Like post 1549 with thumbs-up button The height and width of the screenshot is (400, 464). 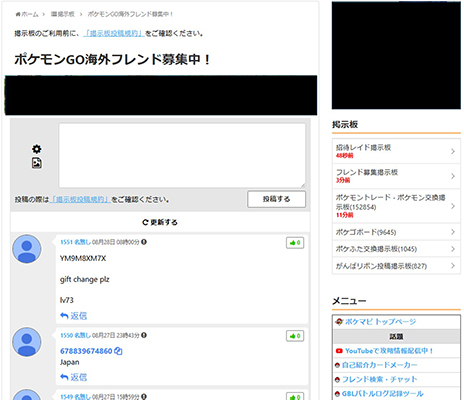295,397
